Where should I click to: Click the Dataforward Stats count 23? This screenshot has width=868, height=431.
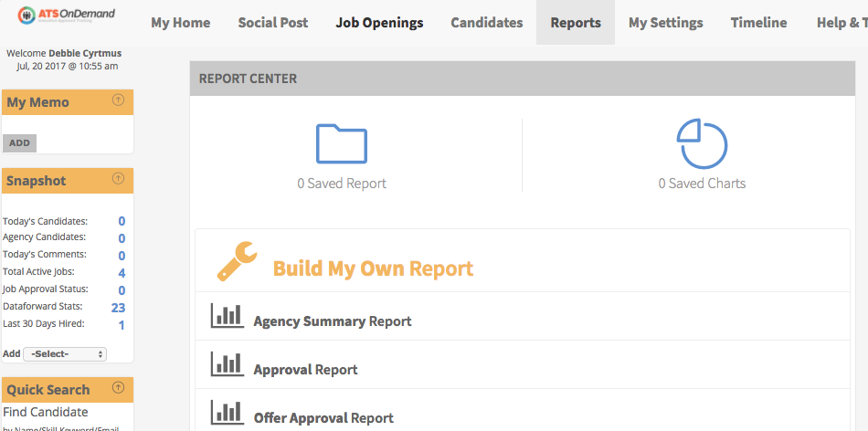[x=118, y=308]
